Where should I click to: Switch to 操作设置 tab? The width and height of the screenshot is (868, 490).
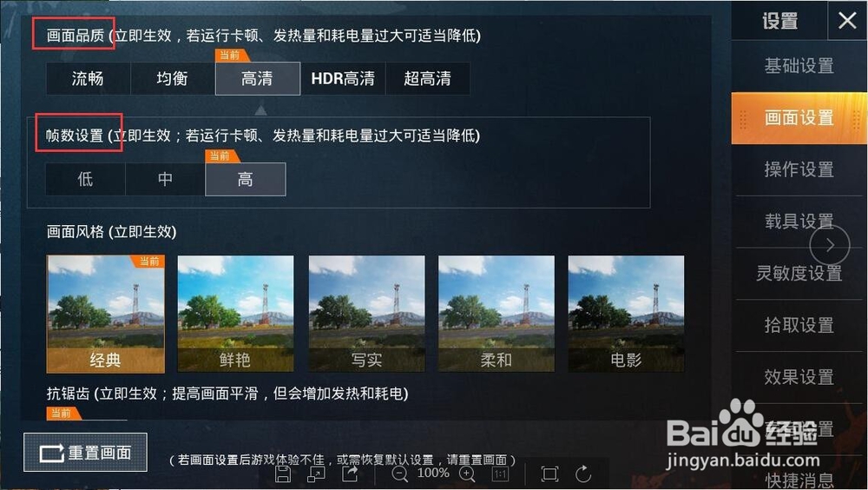click(799, 169)
